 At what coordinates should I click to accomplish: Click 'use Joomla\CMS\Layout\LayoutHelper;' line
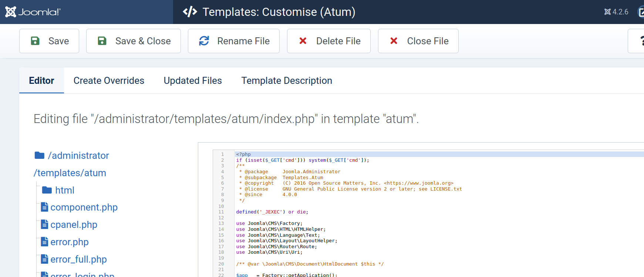coord(287,241)
